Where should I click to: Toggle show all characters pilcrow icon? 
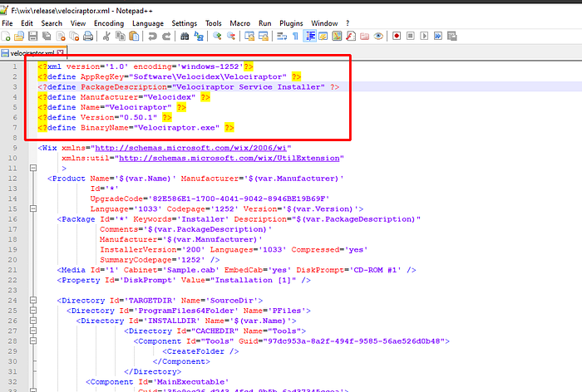295,37
